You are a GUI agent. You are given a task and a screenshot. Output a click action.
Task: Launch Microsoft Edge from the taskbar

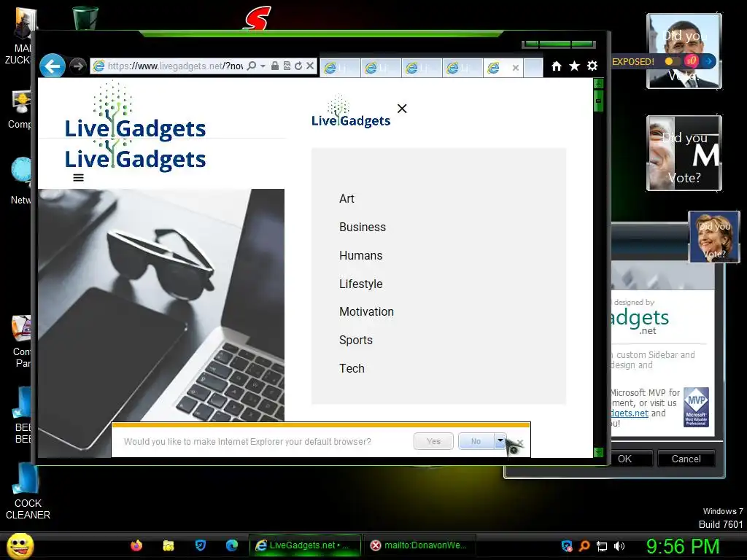232,545
